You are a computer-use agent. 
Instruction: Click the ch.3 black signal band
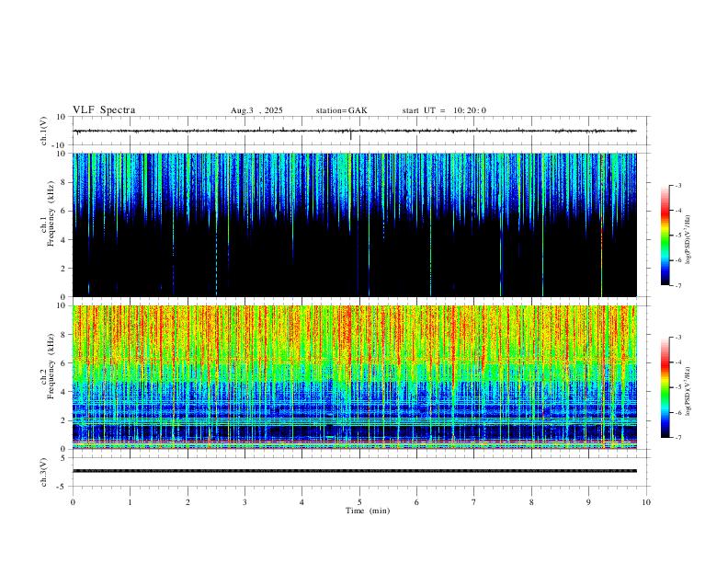pyautogui.click(x=355, y=471)
